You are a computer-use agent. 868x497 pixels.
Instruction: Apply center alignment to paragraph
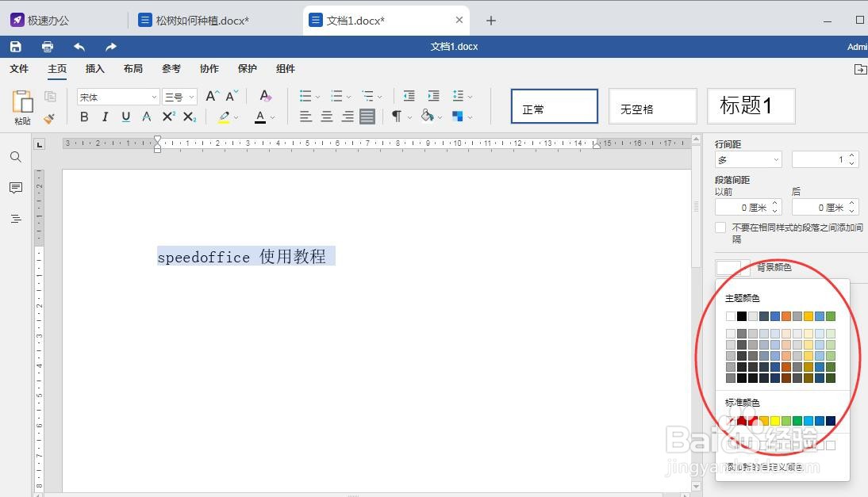[326, 117]
